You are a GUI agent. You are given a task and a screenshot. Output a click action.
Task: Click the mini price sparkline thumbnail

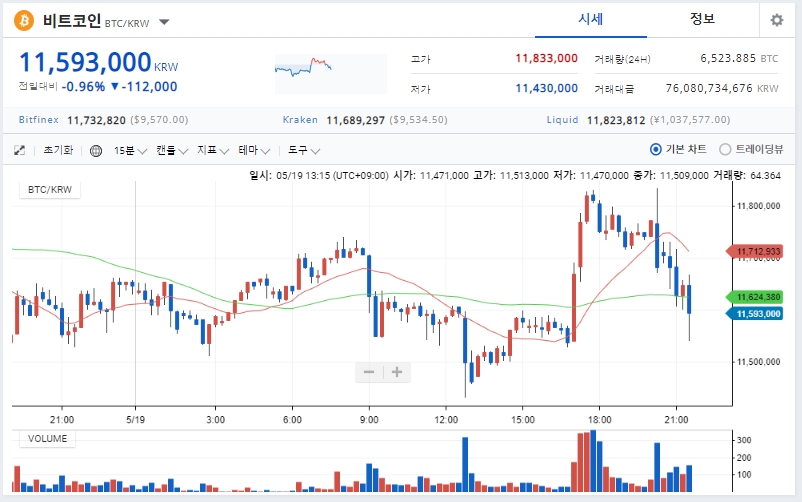[330, 74]
